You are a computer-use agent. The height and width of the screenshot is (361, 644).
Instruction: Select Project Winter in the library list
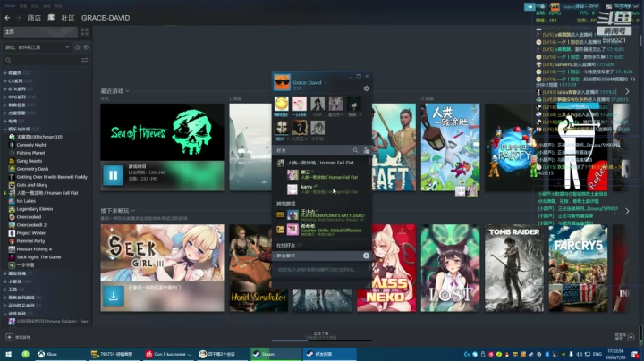[30, 233]
